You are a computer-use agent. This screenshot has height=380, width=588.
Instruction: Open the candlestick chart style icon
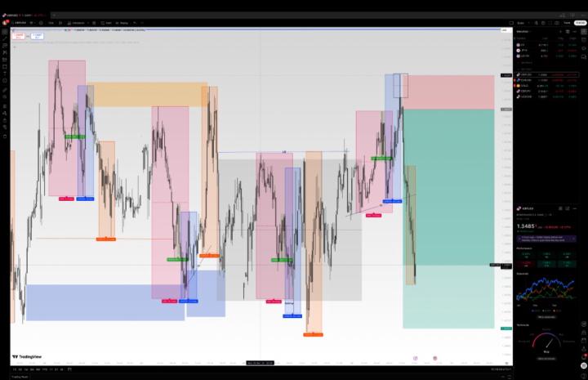60,23
